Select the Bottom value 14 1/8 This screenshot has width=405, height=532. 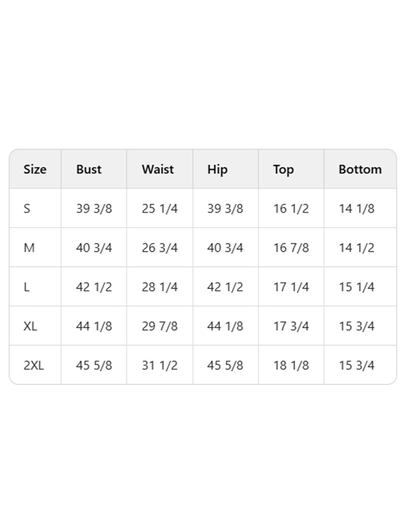tap(356, 208)
